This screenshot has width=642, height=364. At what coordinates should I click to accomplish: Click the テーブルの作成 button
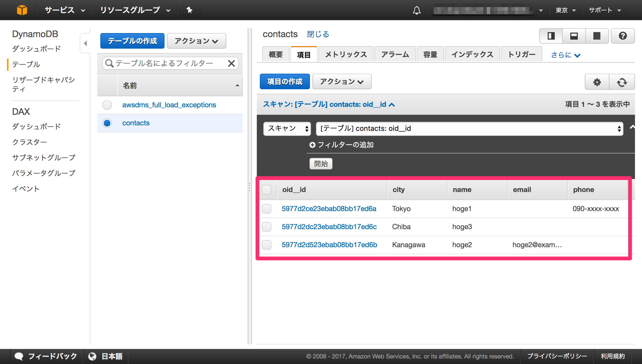click(132, 41)
